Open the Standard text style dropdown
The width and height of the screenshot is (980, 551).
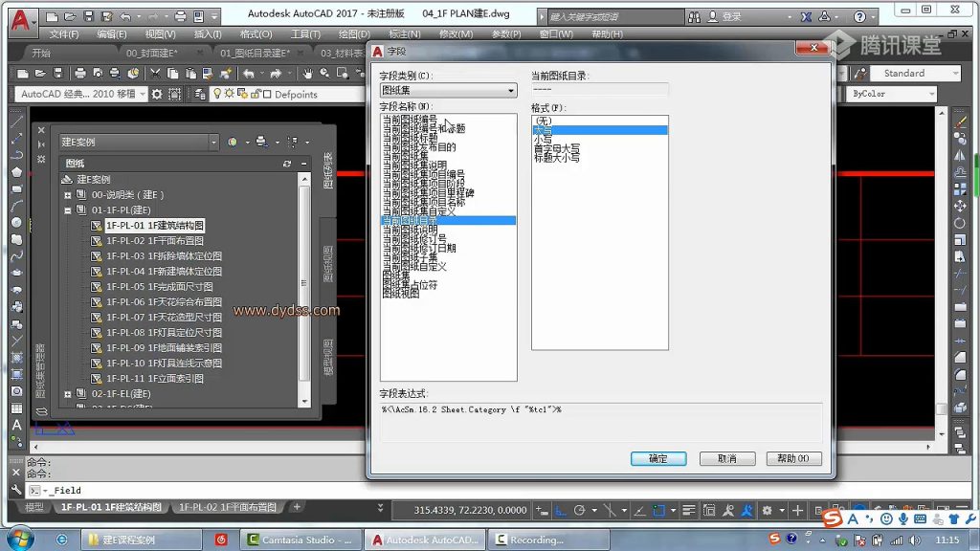914,74
